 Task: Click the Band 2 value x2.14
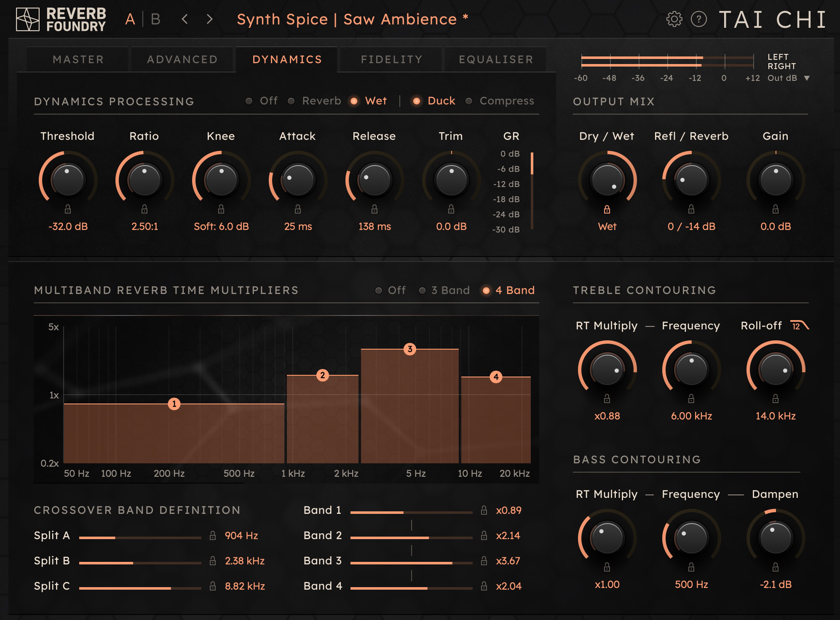508,536
